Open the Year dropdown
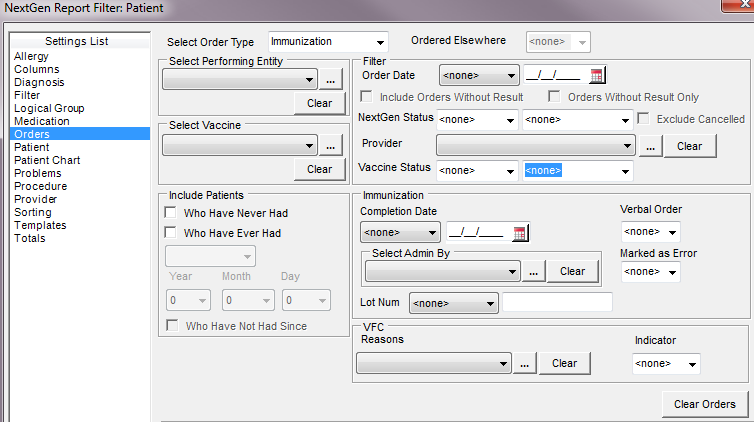Screen dimensions: 754x422 (x=188, y=300)
